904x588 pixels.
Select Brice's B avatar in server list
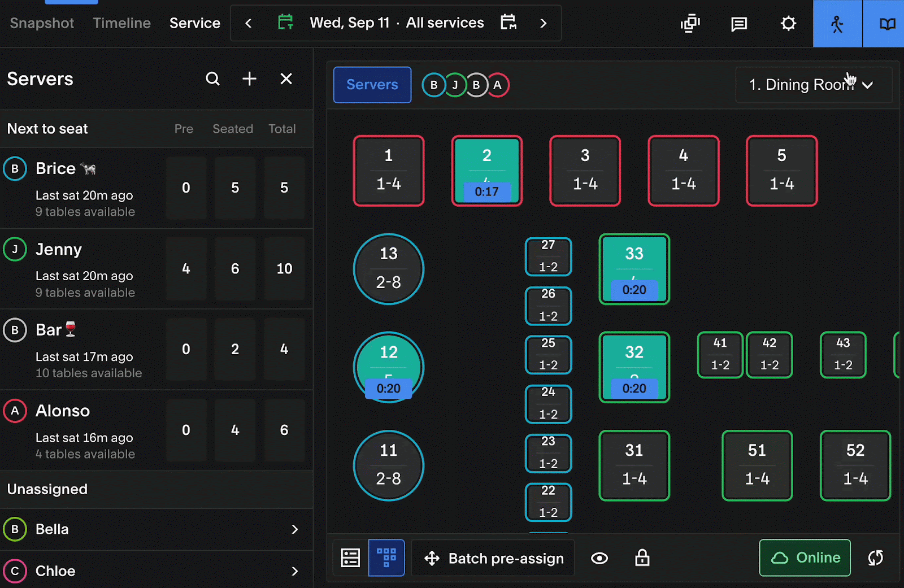15,168
